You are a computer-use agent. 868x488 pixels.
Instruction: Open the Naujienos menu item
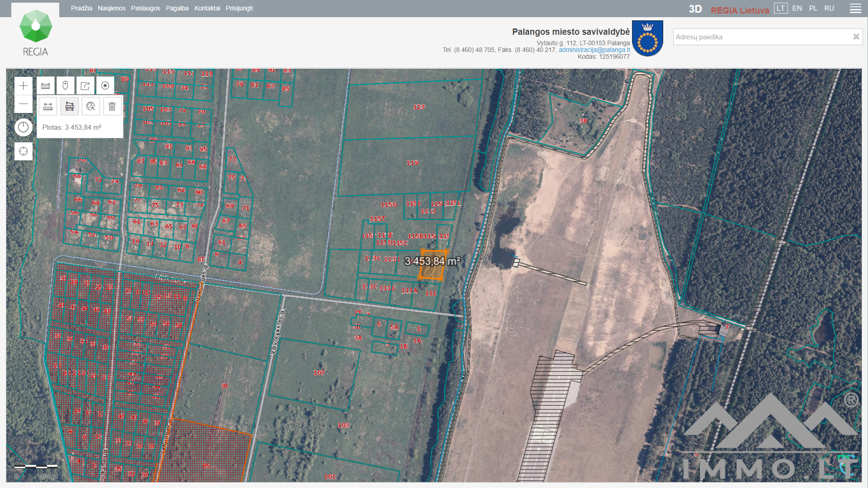click(x=112, y=8)
